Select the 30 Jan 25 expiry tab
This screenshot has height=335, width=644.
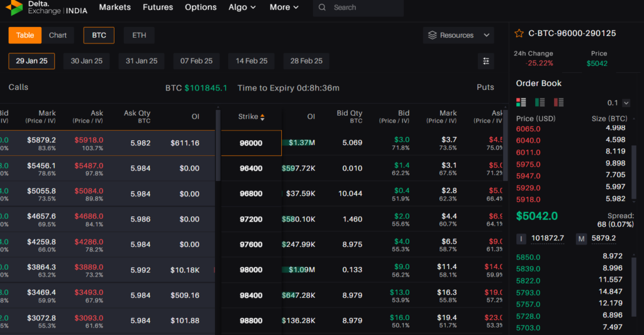(x=87, y=61)
